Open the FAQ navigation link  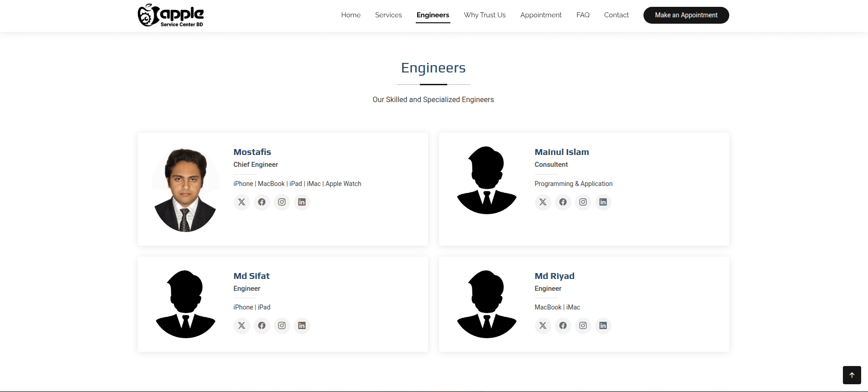pyautogui.click(x=583, y=15)
